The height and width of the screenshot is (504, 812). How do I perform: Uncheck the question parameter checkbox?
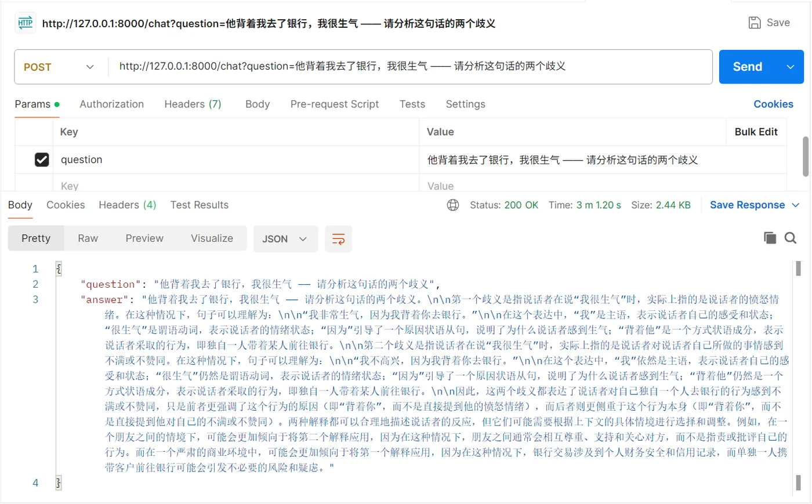(x=42, y=159)
